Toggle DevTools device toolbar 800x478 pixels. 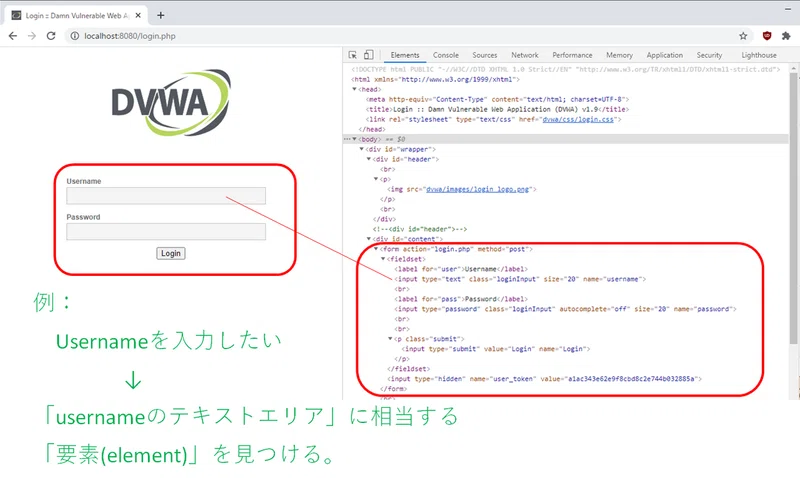(368, 55)
